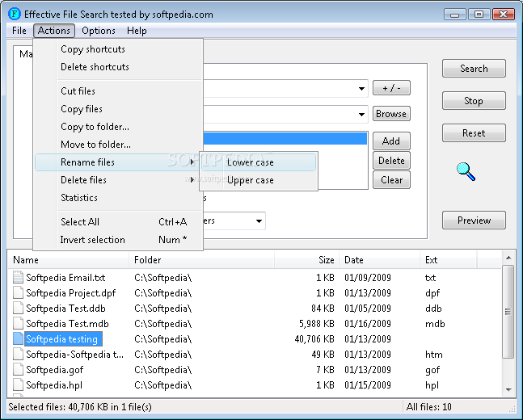Click the Browse button

[391, 114]
